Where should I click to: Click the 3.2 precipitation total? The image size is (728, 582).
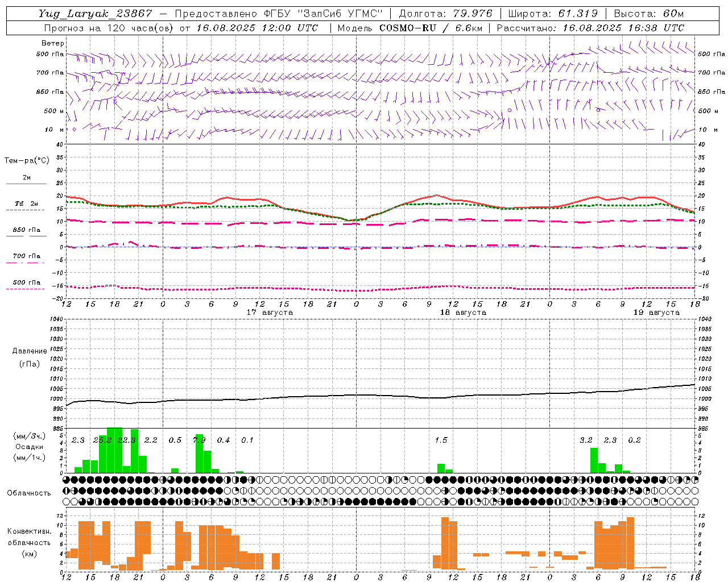(x=586, y=440)
